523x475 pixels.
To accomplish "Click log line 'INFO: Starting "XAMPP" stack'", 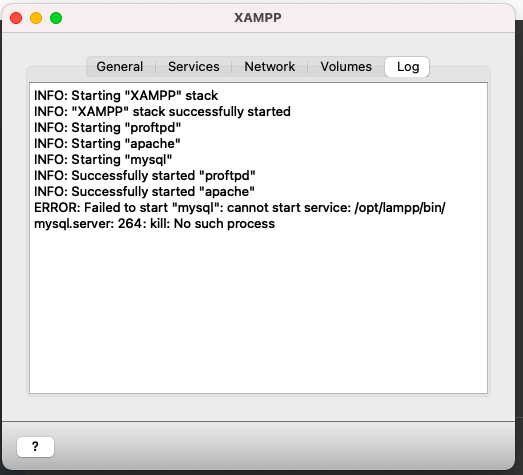I will 126,96.
